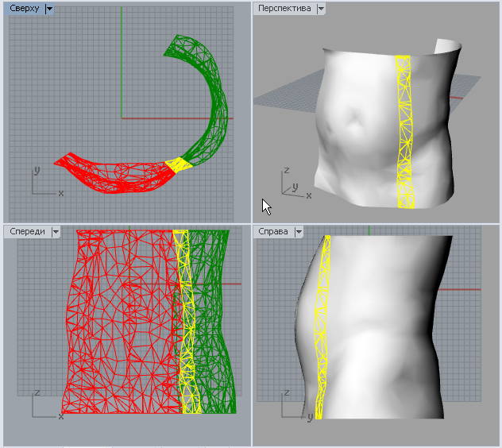This screenshot has width=502, height=448.
Task: Click the Справа viewport title label
Action: point(272,231)
